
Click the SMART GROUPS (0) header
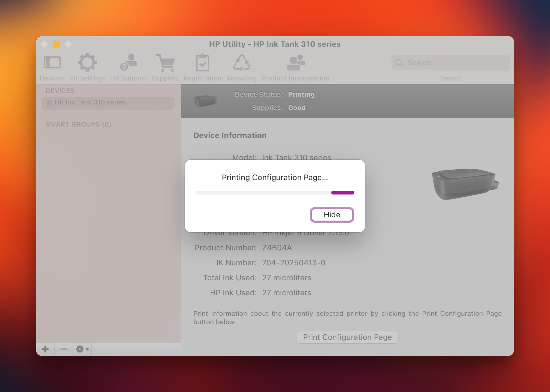tap(78, 124)
